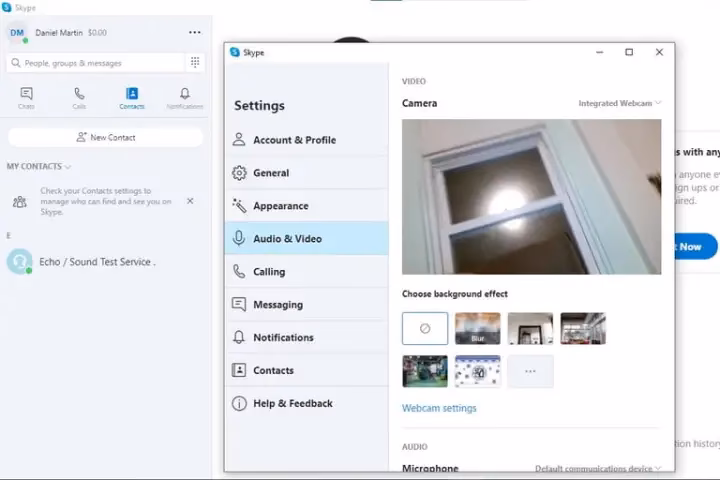Expand the Microphone device dropdown
720x480 pixels.
point(598,468)
